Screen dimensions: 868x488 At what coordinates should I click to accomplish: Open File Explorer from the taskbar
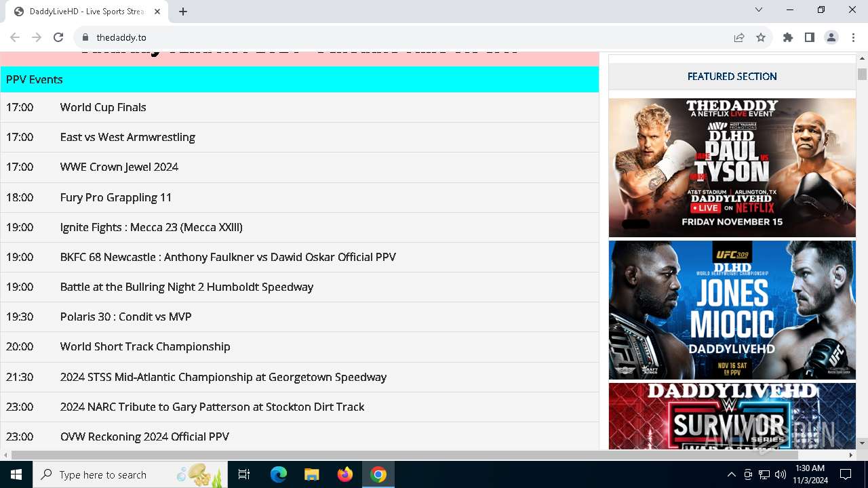tap(311, 474)
